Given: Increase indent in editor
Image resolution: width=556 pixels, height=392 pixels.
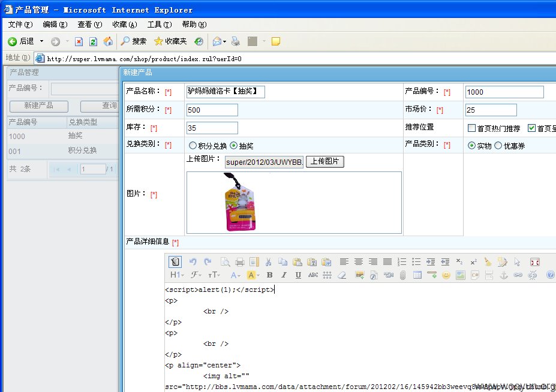Looking at the screenshot, I should point(431,262).
